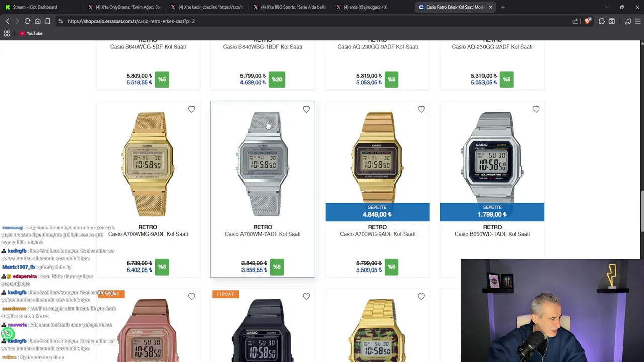Viewport: 644px width, 362px height.
Task: Click the gold mesh A700WMG watch image
Action: click(148, 164)
